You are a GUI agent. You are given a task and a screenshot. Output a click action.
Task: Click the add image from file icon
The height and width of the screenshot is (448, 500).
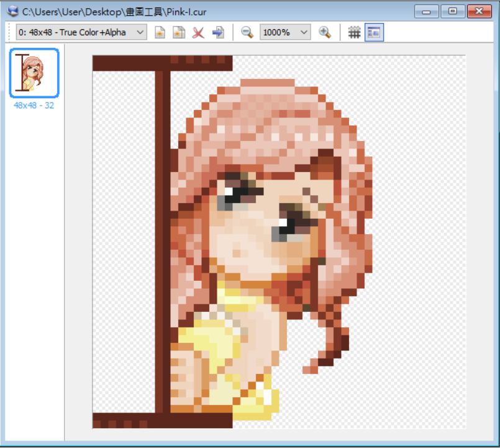(179, 32)
